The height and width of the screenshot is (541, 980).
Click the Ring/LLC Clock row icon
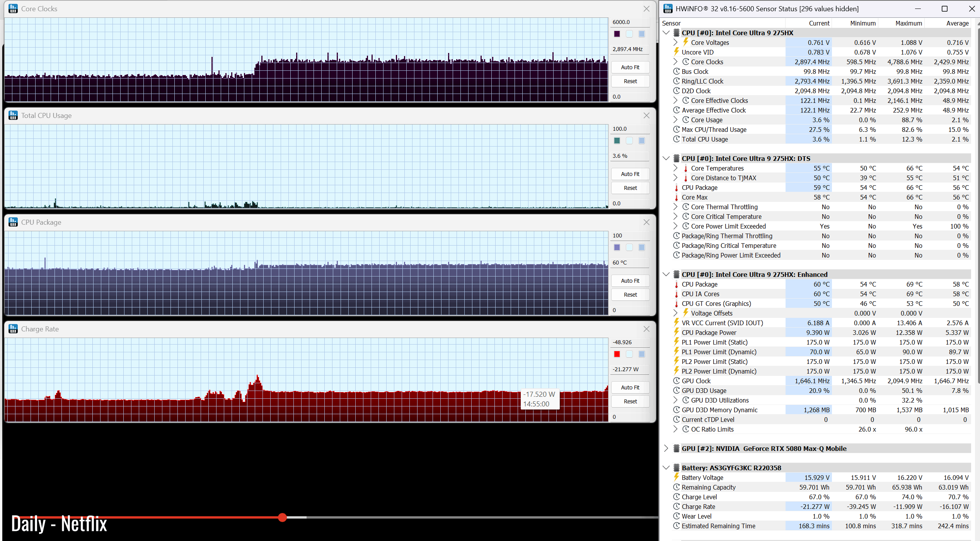tap(677, 81)
